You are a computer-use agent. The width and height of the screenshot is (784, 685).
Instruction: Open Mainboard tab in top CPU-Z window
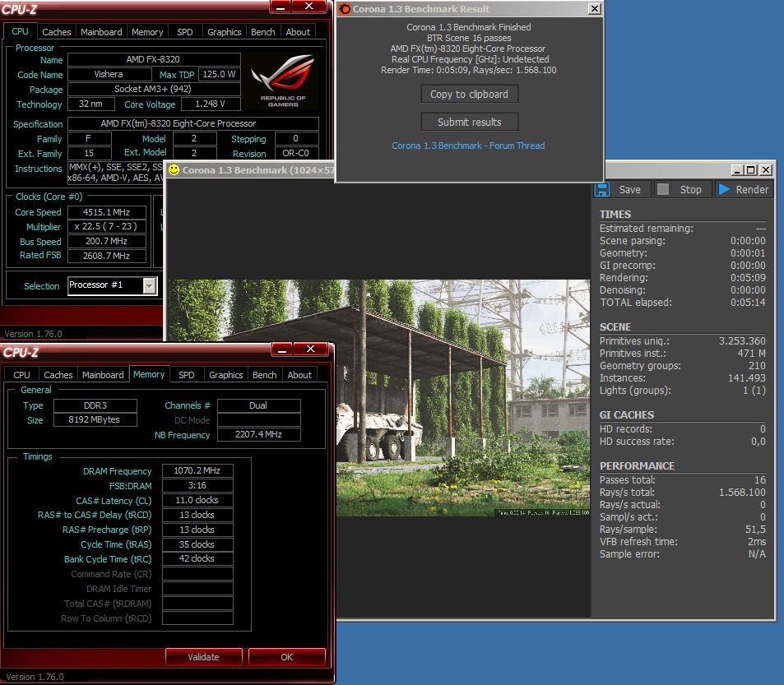coord(101,32)
